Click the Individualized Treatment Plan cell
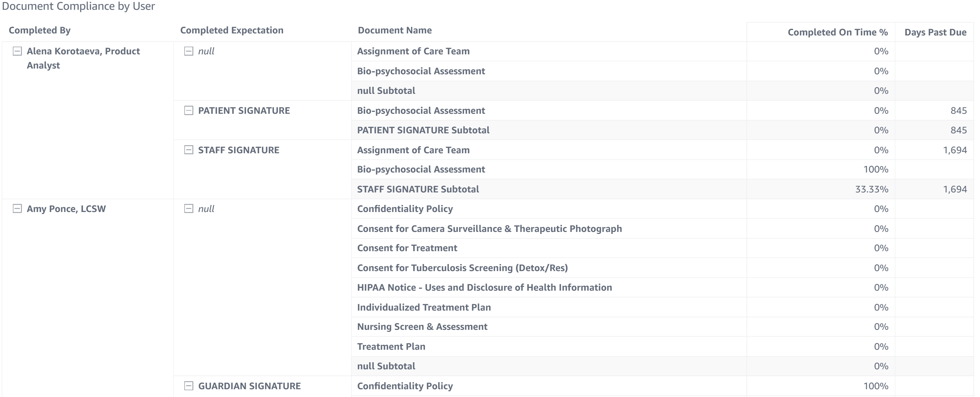 [424, 307]
